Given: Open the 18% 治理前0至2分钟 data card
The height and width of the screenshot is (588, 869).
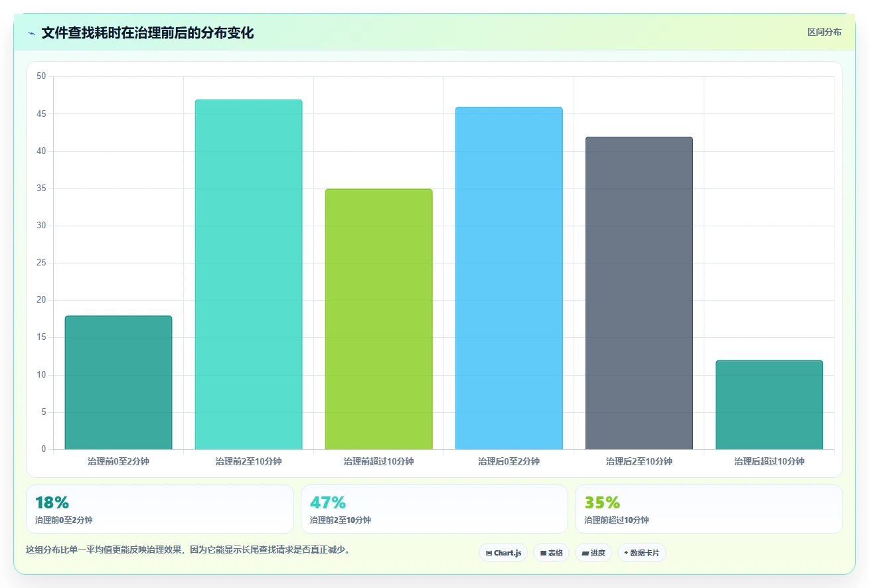Looking at the screenshot, I should (160, 509).
